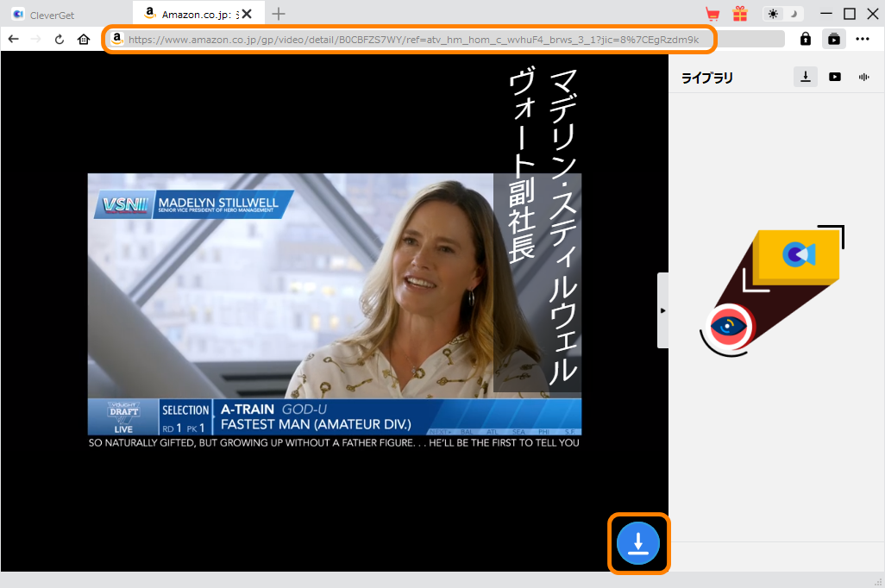Open a new tab with plus
The width and height of the screenshot is (885, 588).
pos(279,14)
